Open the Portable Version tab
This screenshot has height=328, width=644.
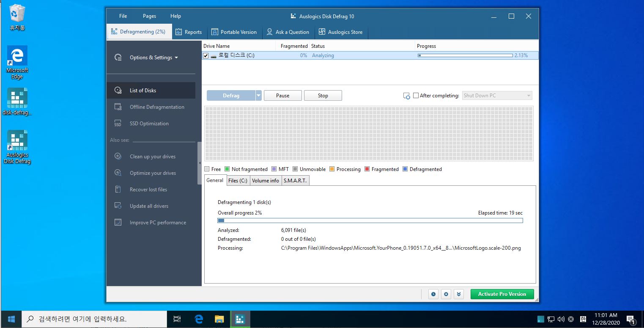[234, 32]
